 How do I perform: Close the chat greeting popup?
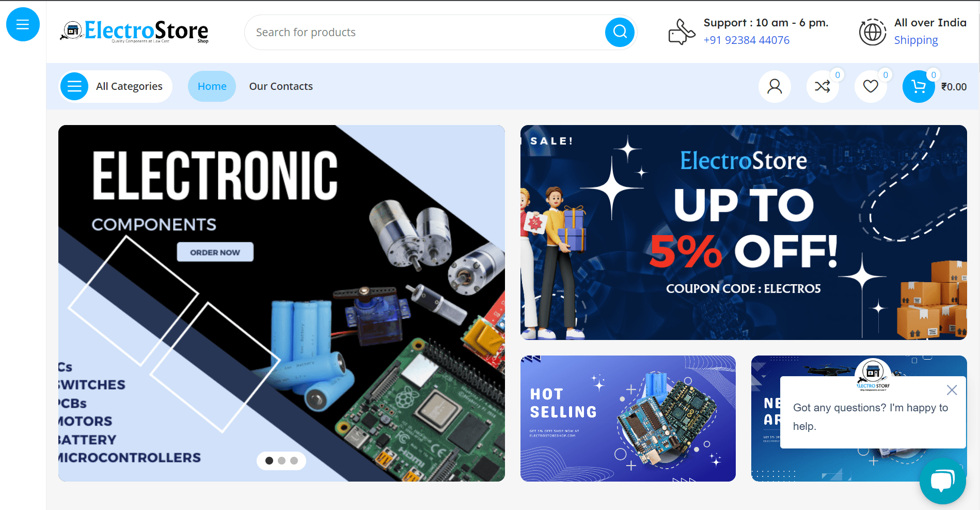952,390
